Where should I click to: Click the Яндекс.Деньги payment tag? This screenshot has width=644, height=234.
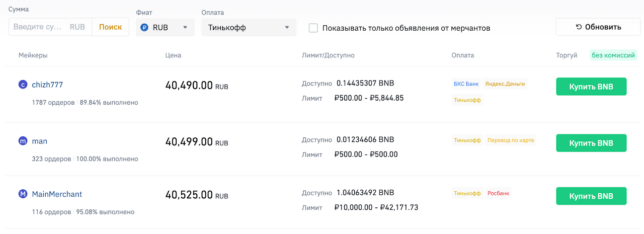[505, 84]
